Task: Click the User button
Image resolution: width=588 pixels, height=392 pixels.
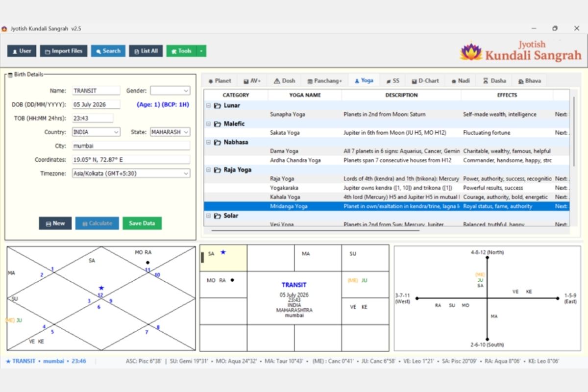Action: click(22, 51)
